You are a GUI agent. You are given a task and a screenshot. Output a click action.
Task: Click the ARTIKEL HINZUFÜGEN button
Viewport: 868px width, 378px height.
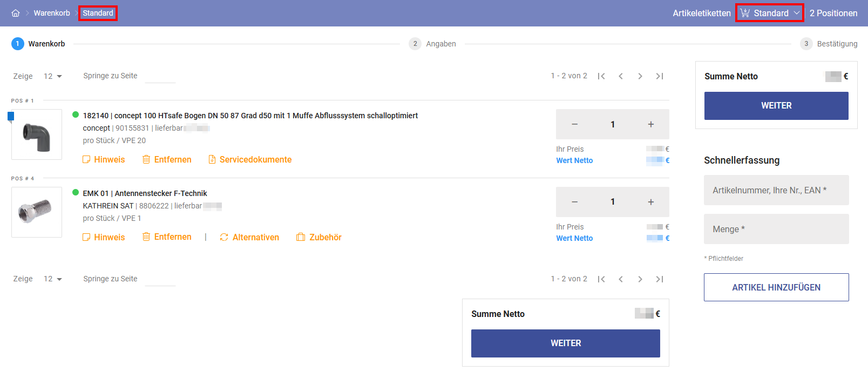pyautogui.click(x=776, y=287)
